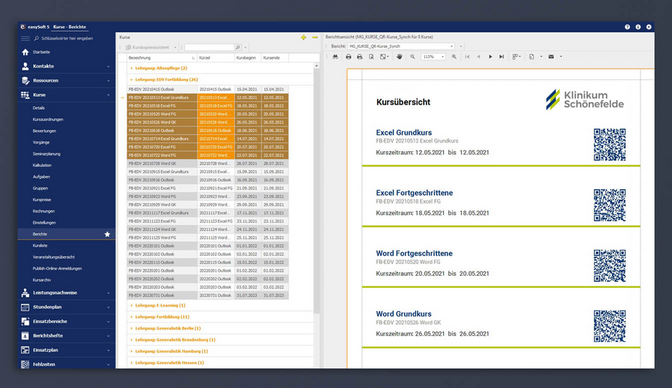The height and width of the screenshot is (388, 672).
Task: Click the yellow plus add course icon
Action: click(x=303, y=37)
